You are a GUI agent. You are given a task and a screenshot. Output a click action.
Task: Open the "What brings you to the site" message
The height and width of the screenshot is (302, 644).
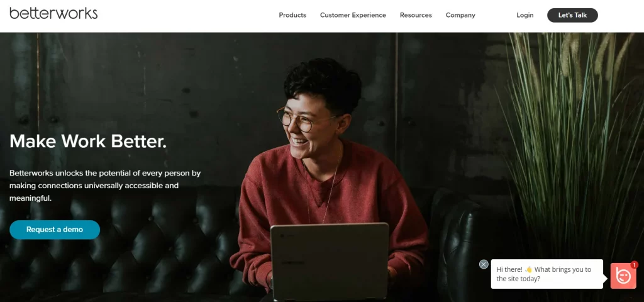547,274
